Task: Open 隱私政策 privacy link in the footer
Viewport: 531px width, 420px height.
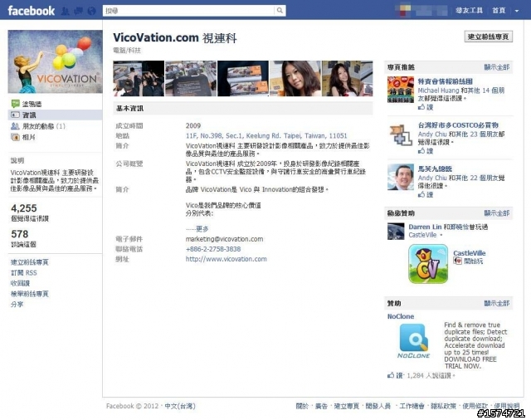Action: 443,406
